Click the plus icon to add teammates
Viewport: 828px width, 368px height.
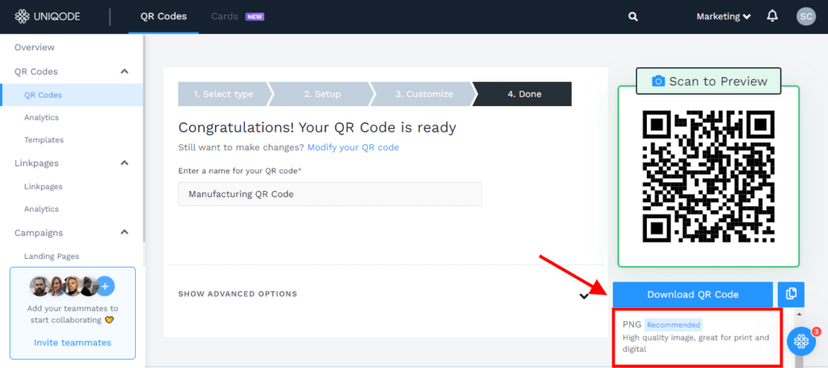click(105, 286)
